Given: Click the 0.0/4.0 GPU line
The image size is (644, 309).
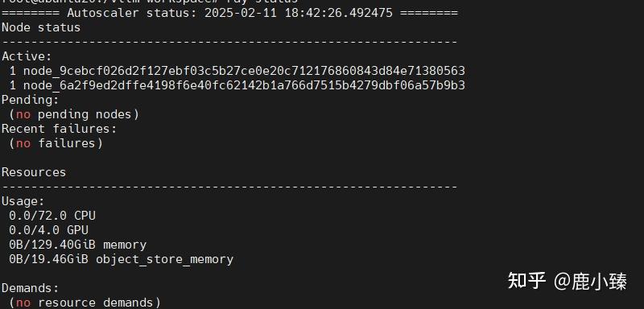Looking at the screenshot, I should pyautogui.click(x=48, y=230).
